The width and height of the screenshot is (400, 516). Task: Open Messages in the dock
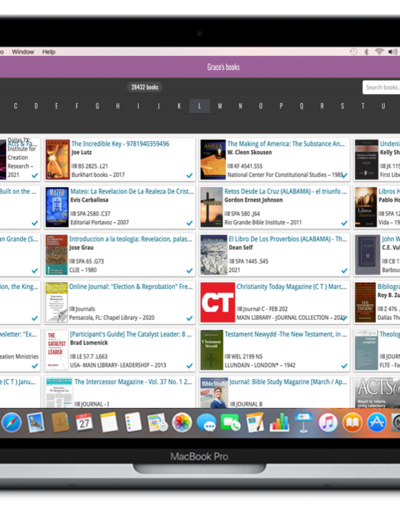pos(206,423)
